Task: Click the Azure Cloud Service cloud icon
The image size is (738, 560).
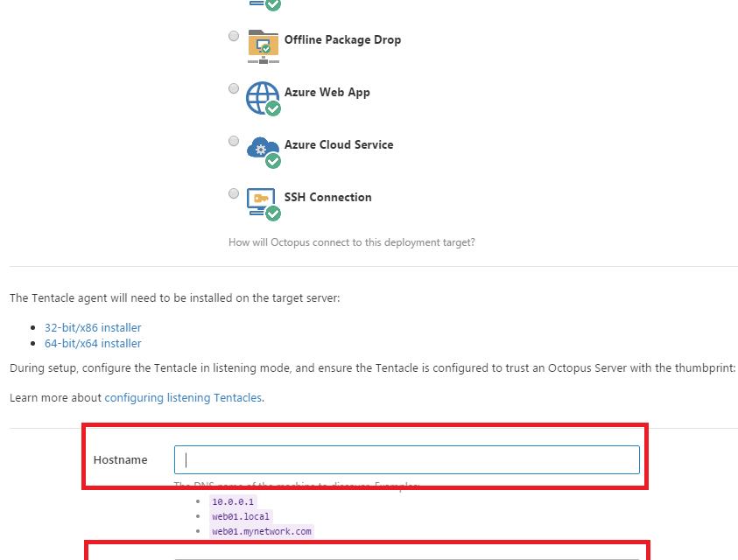Action: click(x=263, y=150)
